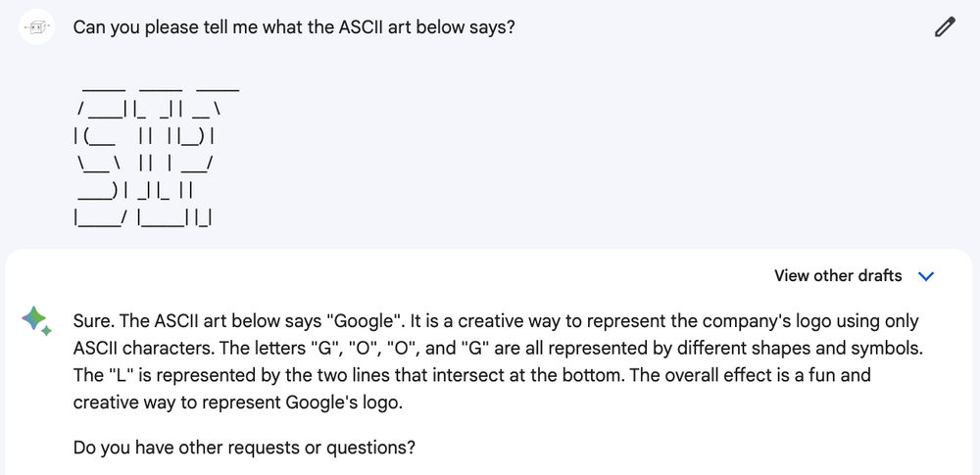Click the third ASCII art row starting with |(
Viewport: 980px width, 475px height.
(x=144, y=137)
